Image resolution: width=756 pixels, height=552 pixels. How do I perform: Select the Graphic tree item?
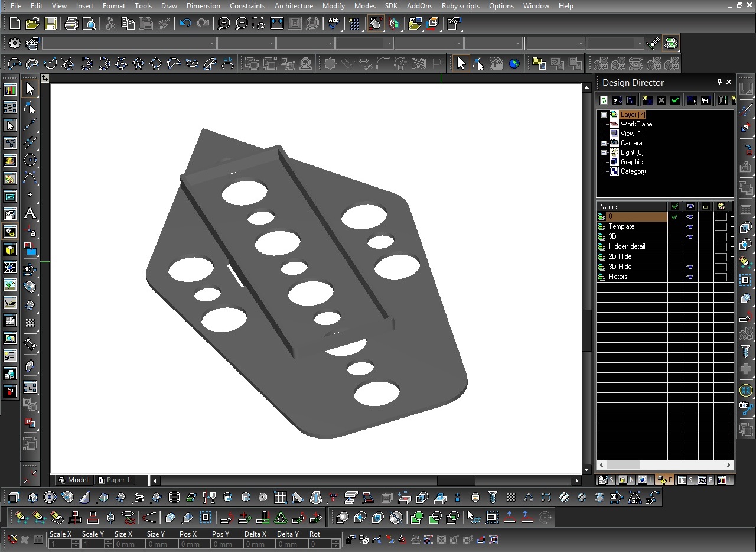(631, 162)
